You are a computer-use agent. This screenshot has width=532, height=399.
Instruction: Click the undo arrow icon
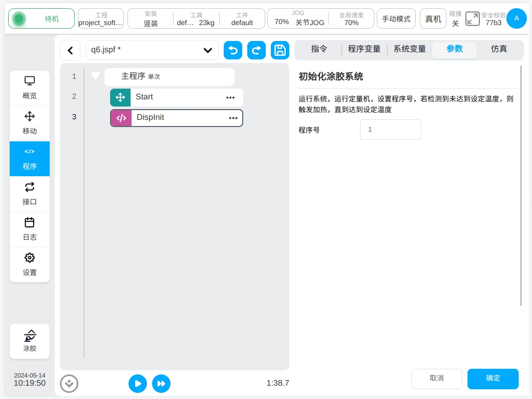click(233, 50)
